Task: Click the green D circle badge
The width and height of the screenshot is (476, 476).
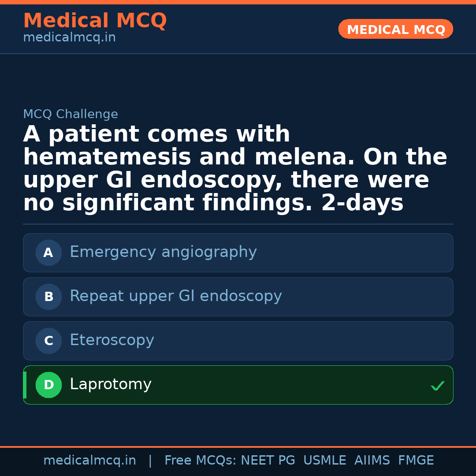Action: coord(48,385)
